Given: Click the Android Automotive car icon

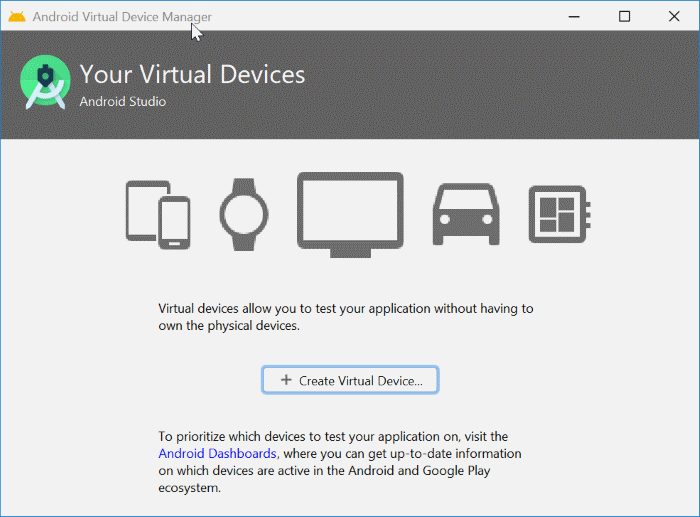Looking at the screenshot, I should point(466,214).
